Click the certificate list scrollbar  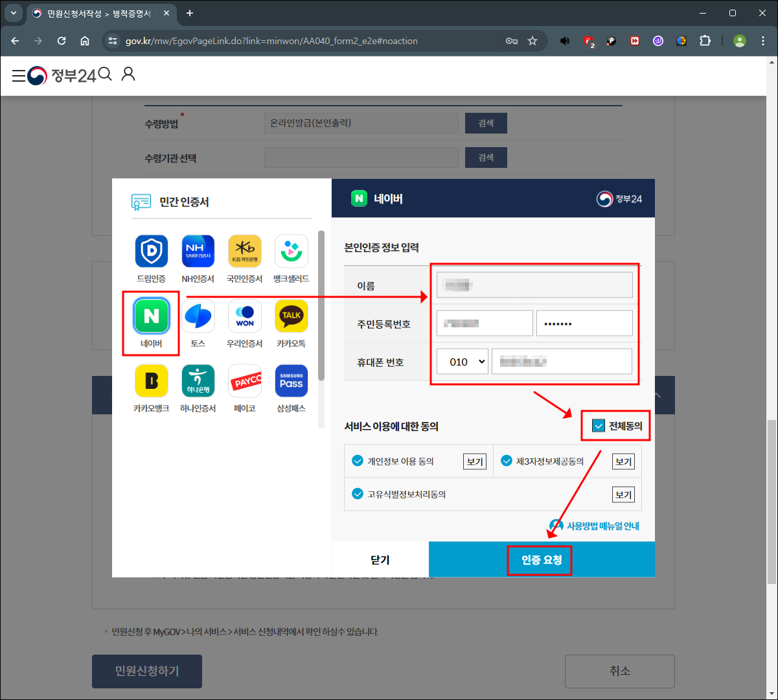point(321,305)
